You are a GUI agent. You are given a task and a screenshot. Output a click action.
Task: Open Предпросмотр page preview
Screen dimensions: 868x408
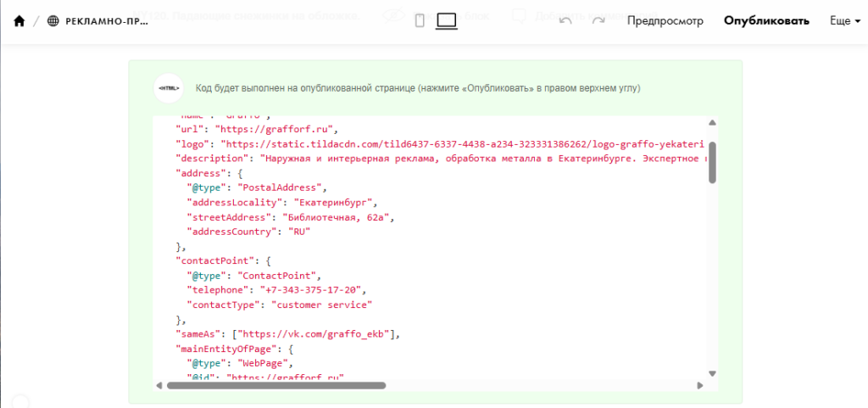point(665,21)
